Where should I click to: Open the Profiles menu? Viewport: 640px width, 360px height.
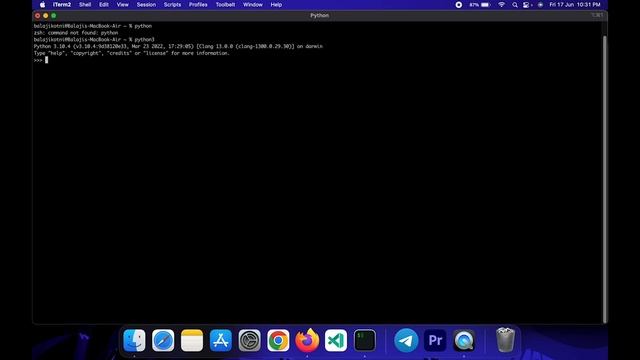tap(198, 5)
